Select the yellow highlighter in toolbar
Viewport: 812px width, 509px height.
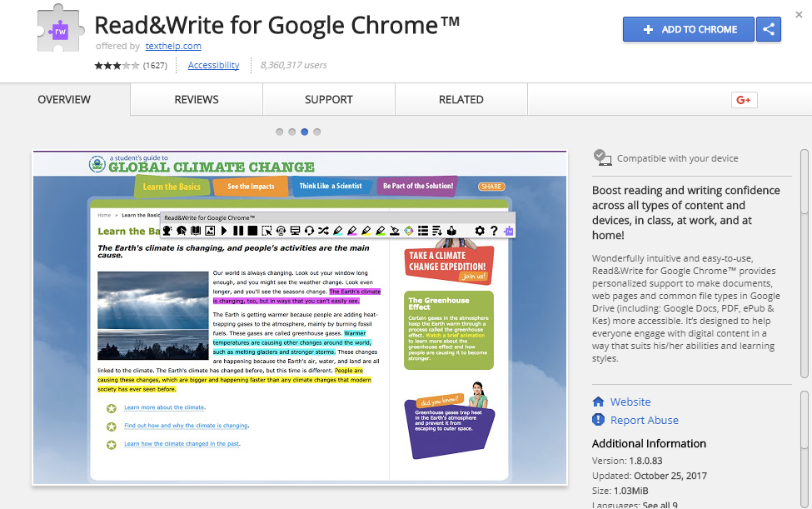pyautogui.click(x=366, y=231)
